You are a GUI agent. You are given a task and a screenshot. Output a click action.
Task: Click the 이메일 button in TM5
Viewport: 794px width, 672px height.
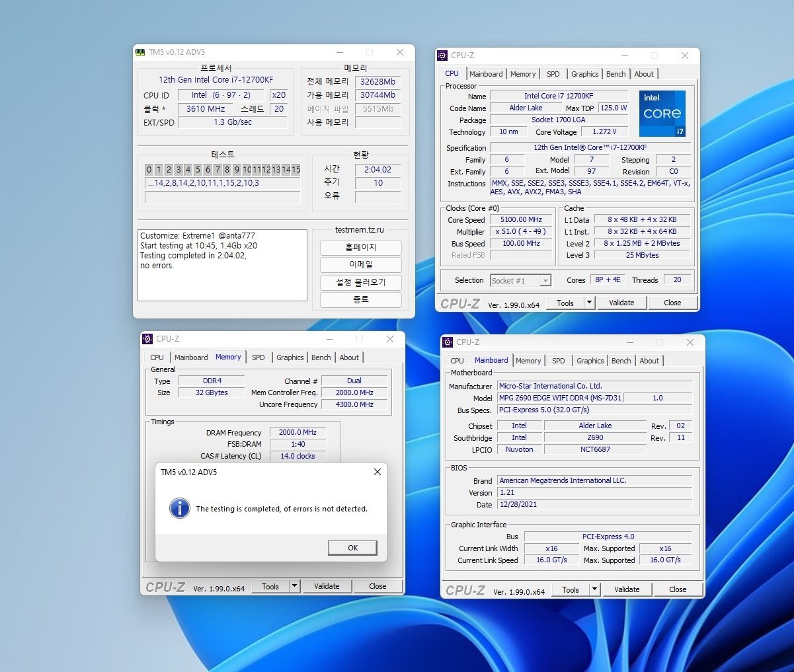[x=361, y=264]
